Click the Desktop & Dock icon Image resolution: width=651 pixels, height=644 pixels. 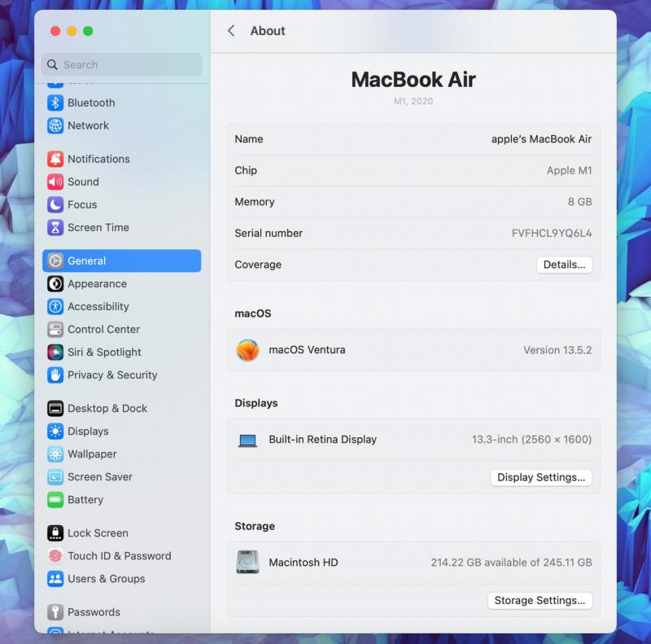point(55,409)
